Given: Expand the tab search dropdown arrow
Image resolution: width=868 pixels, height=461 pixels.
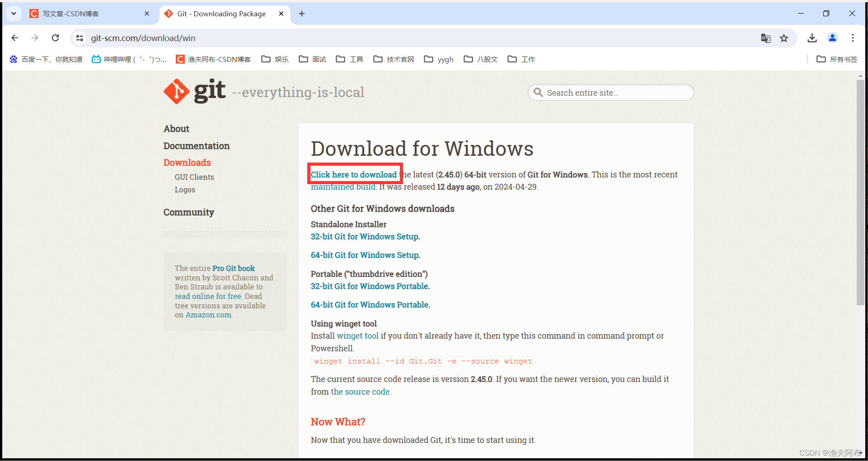Looking at the screenshot, I should pos(14,14).
